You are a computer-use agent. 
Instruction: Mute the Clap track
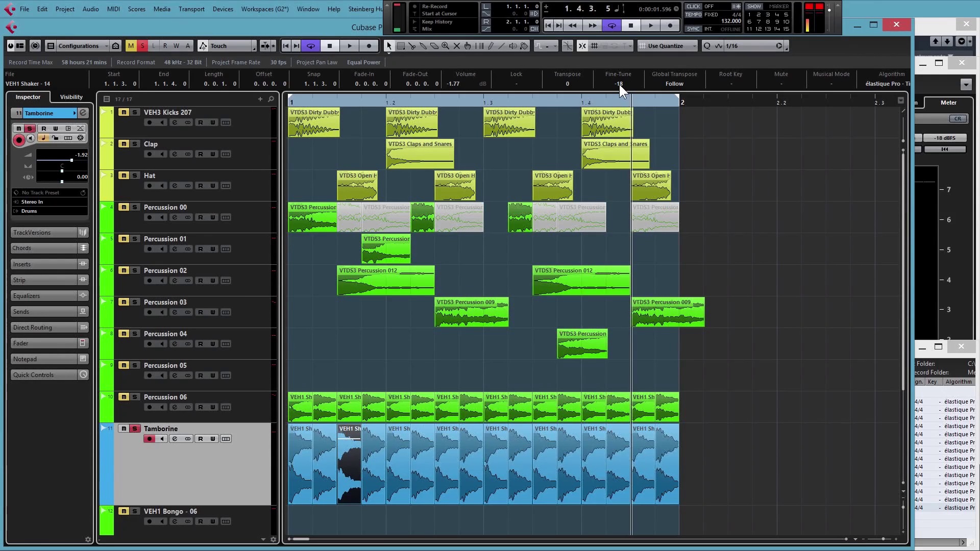tap(124, 144)
